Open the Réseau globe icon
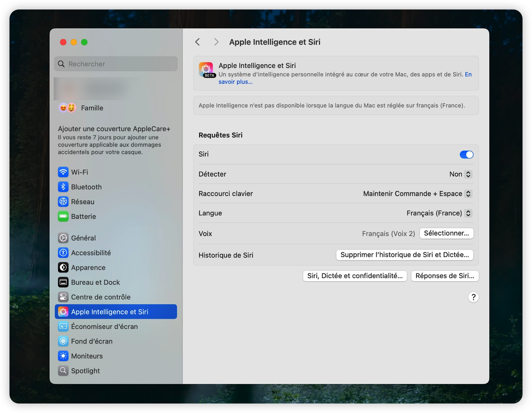The width and height of the screenshot is (532, 413). click(x=63, y=202)
